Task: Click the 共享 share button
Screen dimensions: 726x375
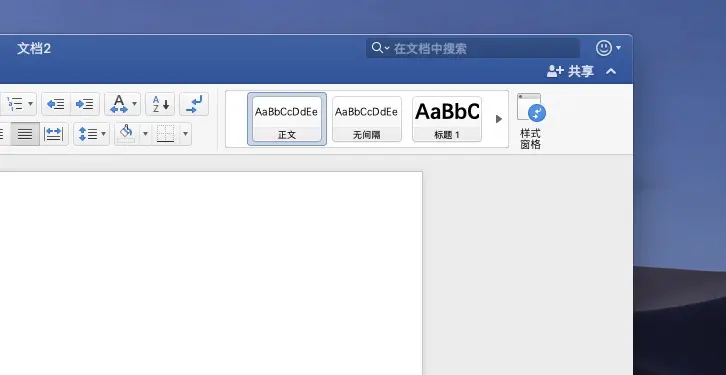Action: coord(570,71)
